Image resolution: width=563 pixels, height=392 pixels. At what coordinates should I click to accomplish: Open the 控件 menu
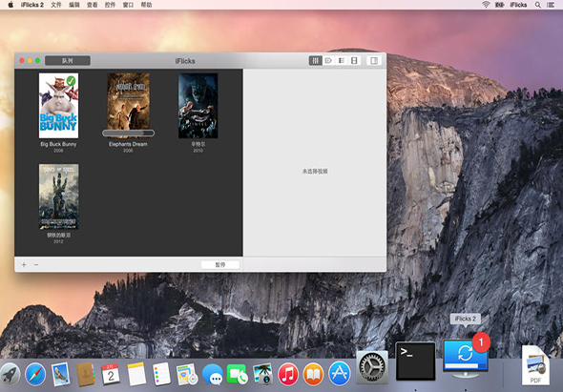coord(110,5)
